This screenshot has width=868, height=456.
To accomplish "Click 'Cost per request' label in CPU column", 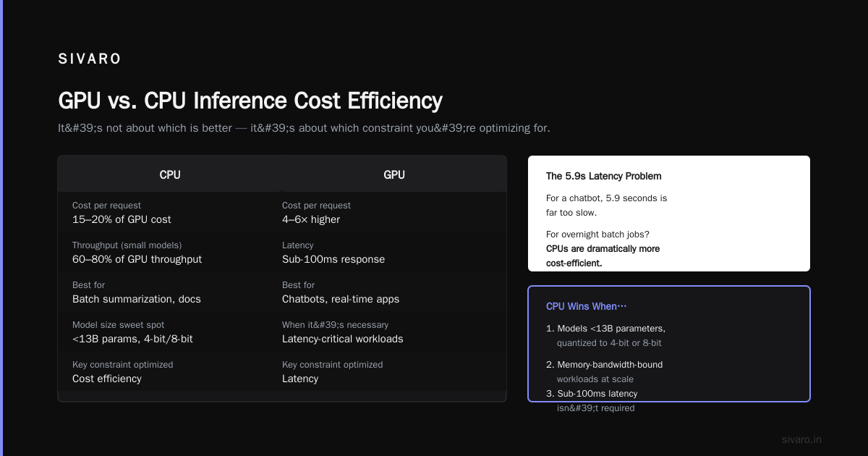I will click(x=107, y=206).
